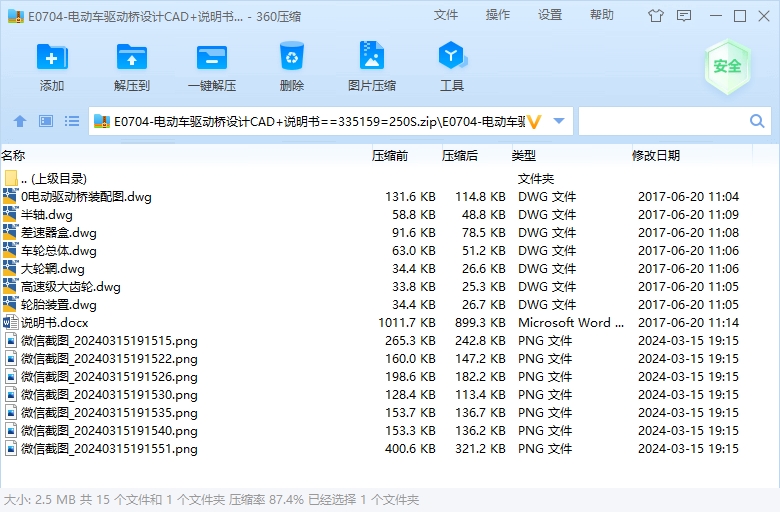
Task: Click the 2017-06-20 11:14 date cell
Action: point(688,322)
